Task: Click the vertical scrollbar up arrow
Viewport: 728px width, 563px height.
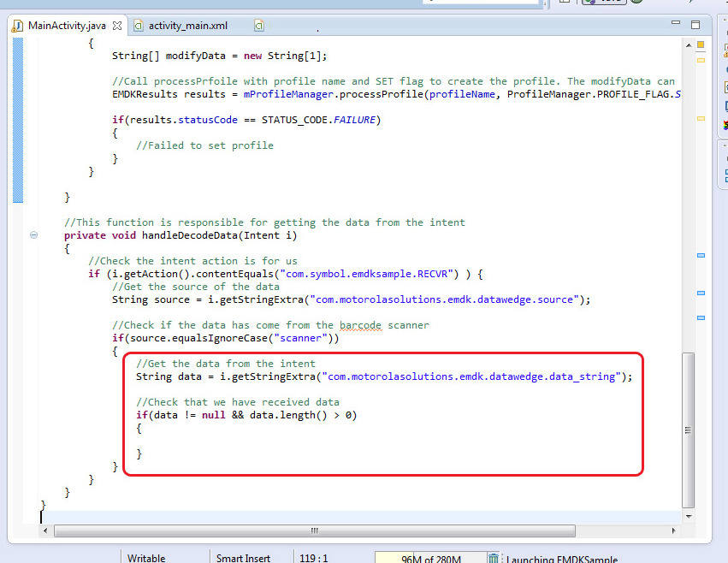Action: (689, 43)
